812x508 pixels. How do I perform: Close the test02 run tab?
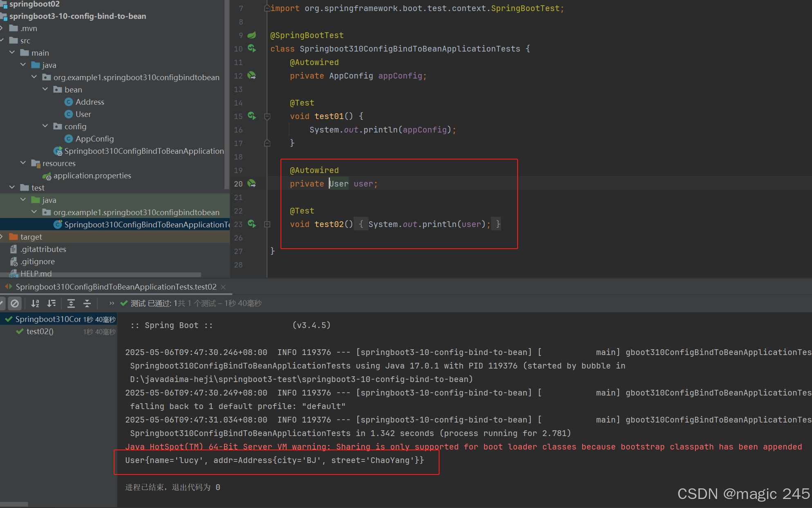223,287
